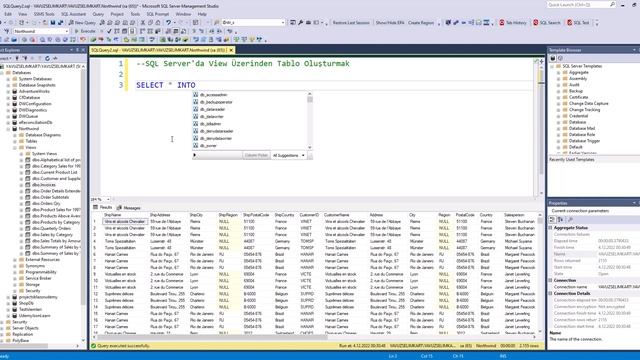Click the Cut scissors icon
The height and width of the screenshot is (360, 640).
(x=142, y=22)
